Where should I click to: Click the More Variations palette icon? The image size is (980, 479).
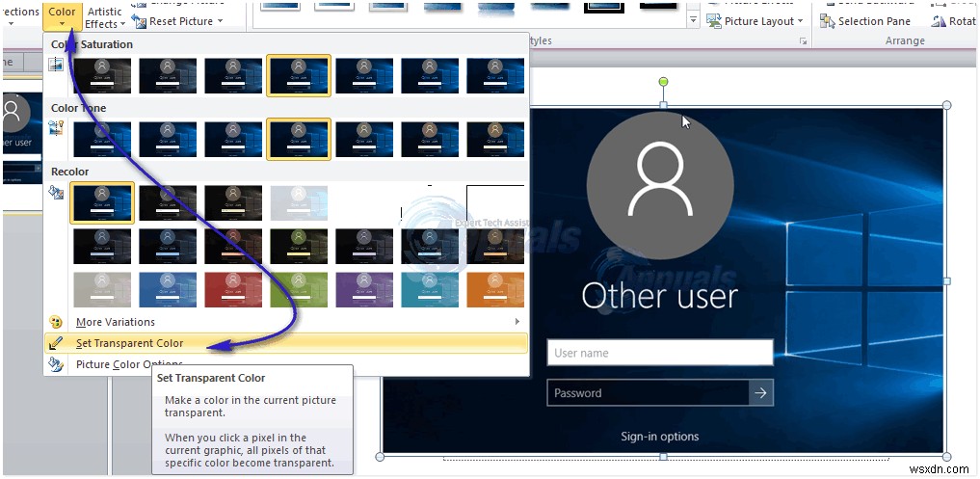pos(56,322)
